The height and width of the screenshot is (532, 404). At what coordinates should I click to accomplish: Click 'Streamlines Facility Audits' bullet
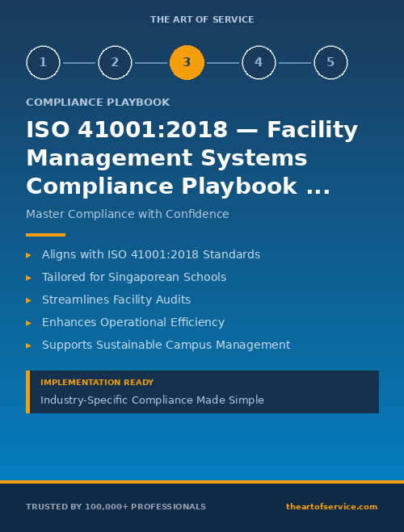(x=116, y=300)
